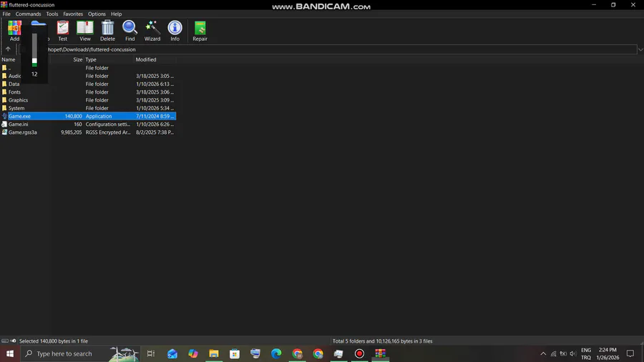This screenshot has width=644, height=362.
Task: Click the Game.exe file icon
Action: tap(4, 116)
